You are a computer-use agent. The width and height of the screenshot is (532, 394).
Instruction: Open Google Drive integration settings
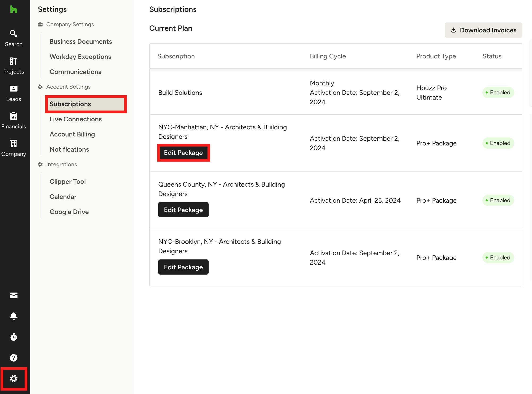pos(69,212)
